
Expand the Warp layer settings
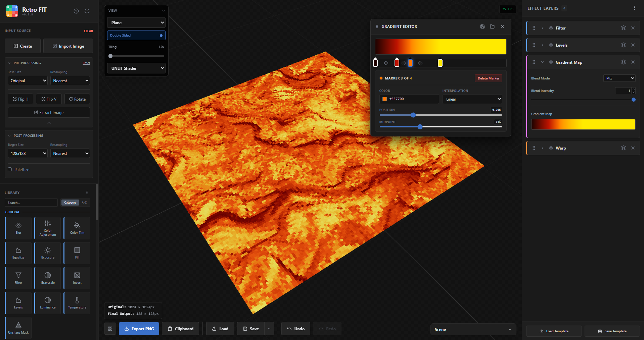(543, 148)
